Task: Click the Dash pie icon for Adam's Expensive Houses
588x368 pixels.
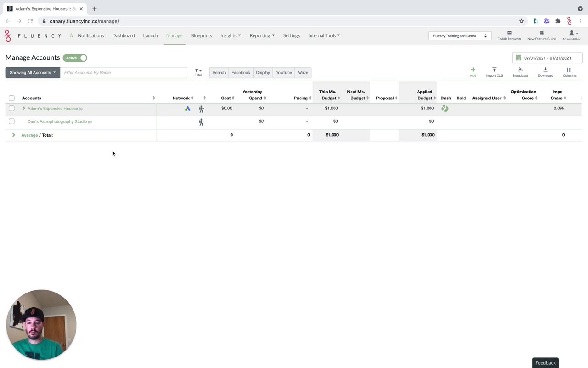Action: coord(445,109)
